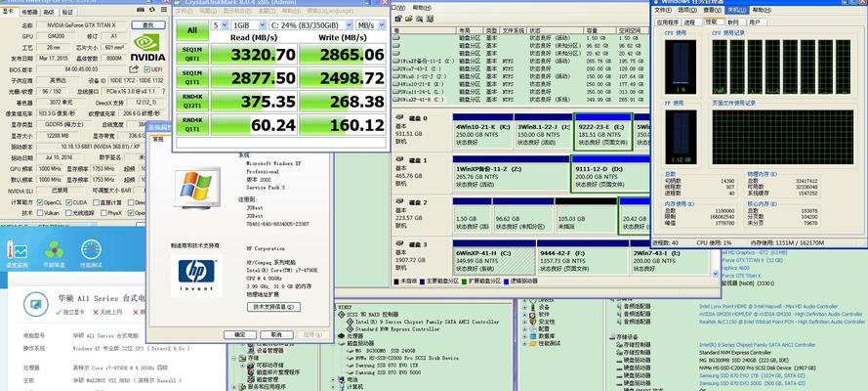This screenshot has height=391, width=868.
Task: Click the 容量 column header
Action: coord(600,30)
